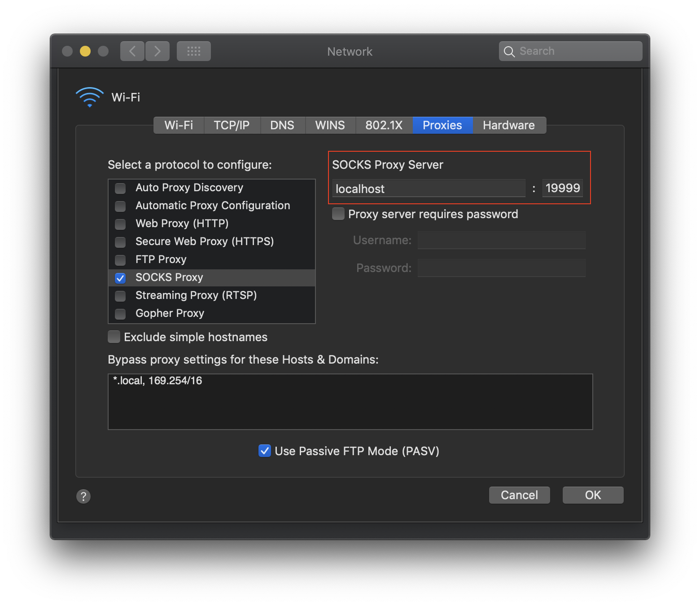This screenshot has height=606, width=700.
Task: Go to the Hardware tab
Action: tap(509, 125)
